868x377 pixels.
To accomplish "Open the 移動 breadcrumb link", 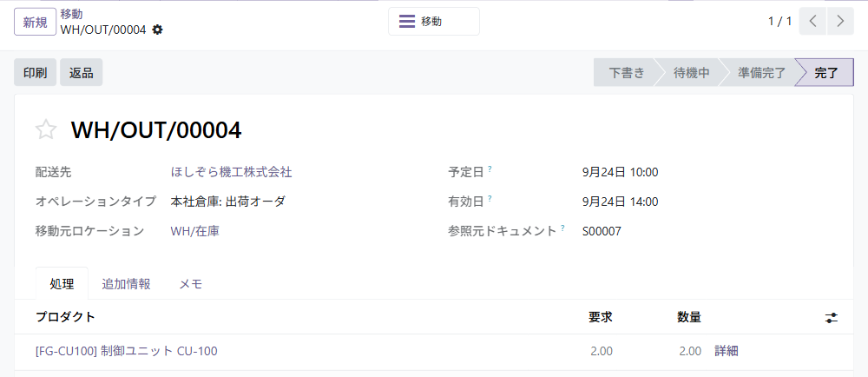I will (71, 15).
